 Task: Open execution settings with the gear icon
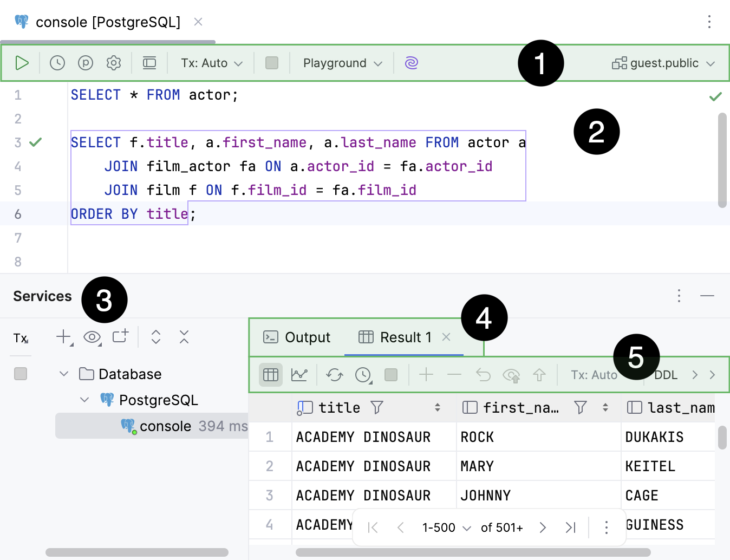(114, 62)
